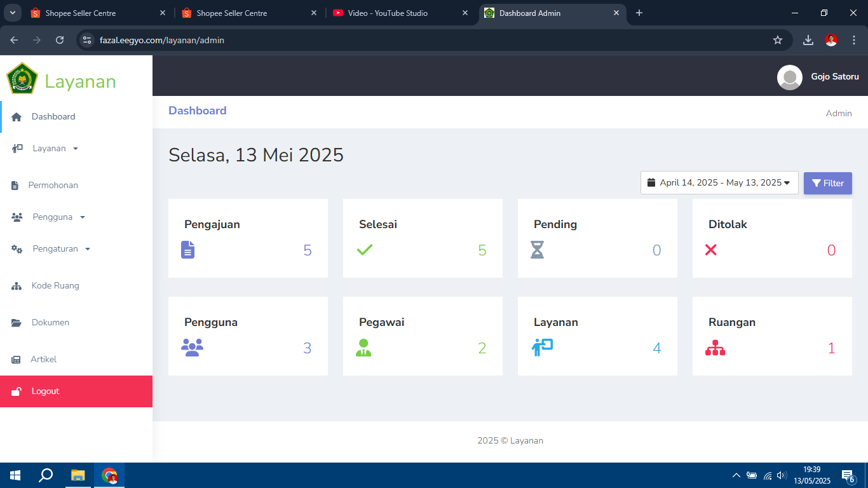868x488 pixels.
Task: Open File Explorer from the taskbar
Action: [x=78, y=475]
